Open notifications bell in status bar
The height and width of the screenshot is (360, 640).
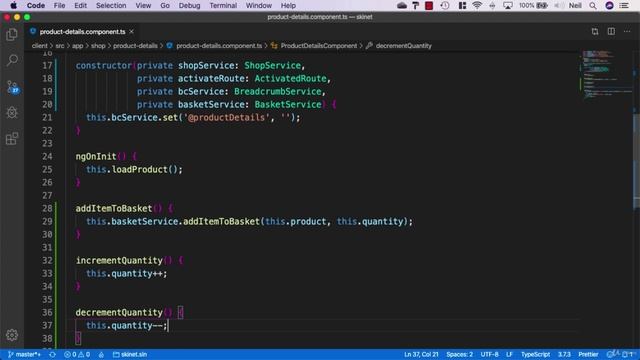627,354
